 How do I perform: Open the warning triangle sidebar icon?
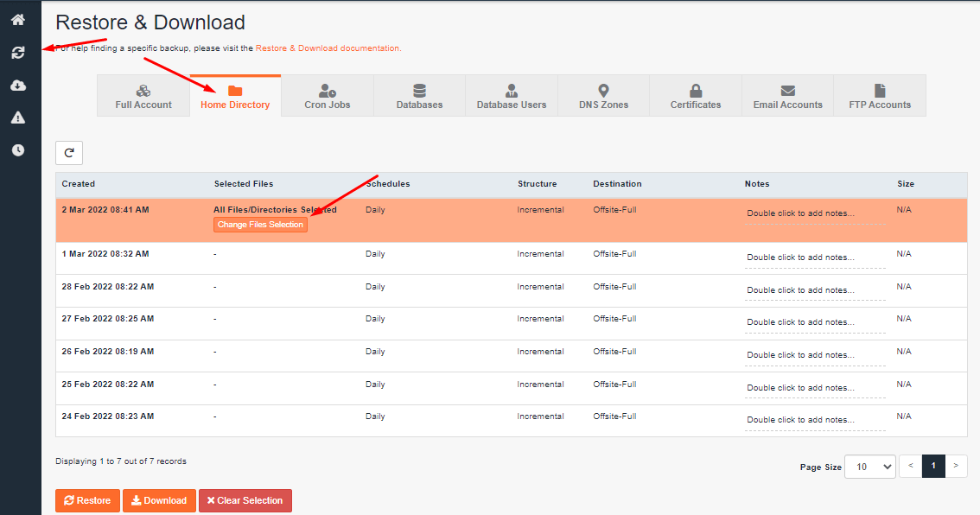[18, 118]
